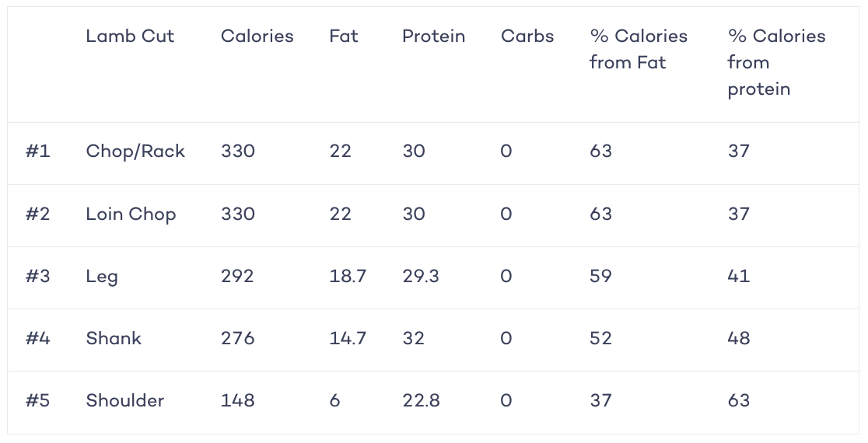Click the #1 rank cell
Screen dimensions: 868x443
37,151
